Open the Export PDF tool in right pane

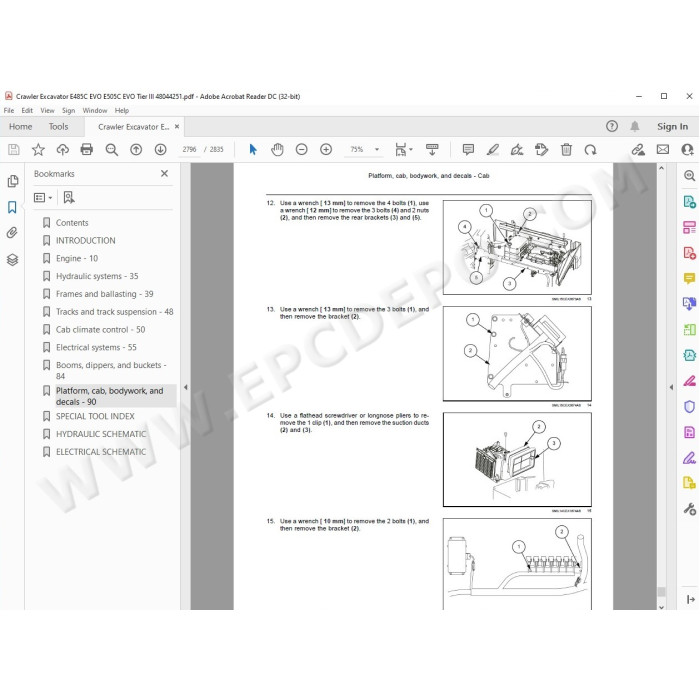click(689, 202)
